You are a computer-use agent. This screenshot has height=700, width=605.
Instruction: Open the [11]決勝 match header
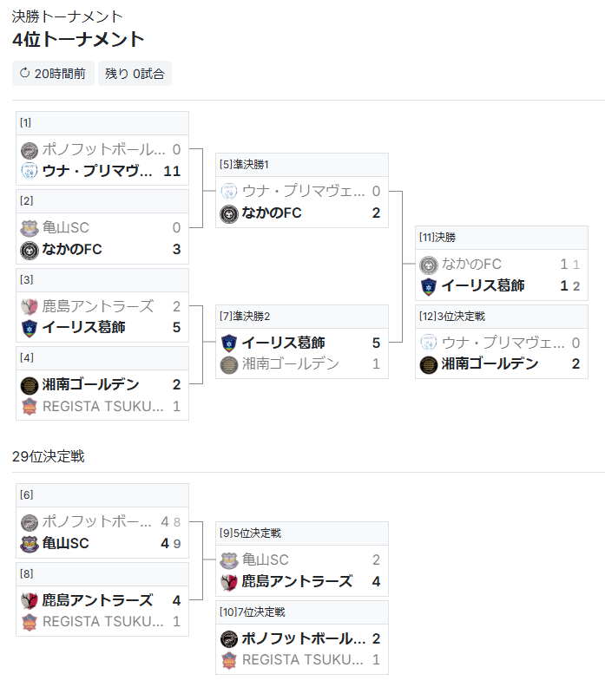[x=502, y=238]
